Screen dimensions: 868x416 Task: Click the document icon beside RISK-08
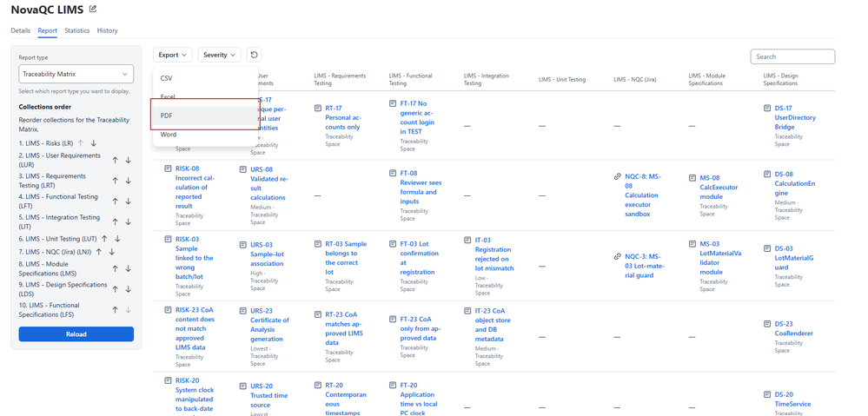coord(168,168)
